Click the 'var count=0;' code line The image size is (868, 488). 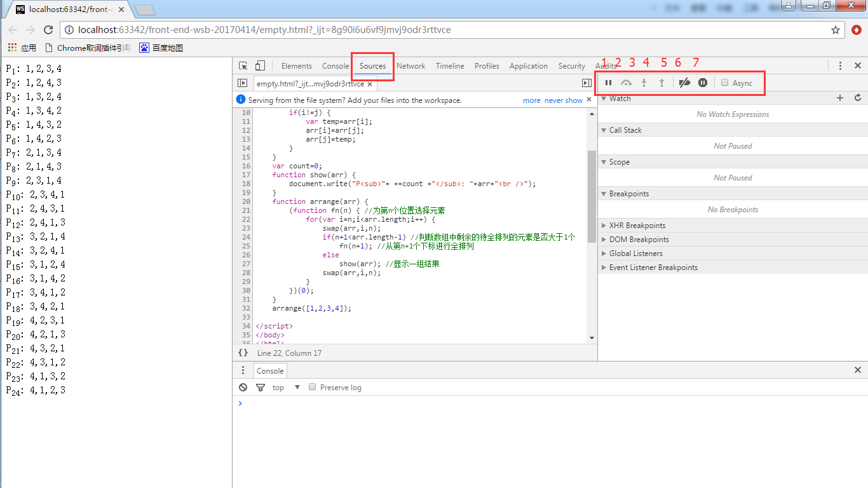pyautogui.click(x=297, y=166)
